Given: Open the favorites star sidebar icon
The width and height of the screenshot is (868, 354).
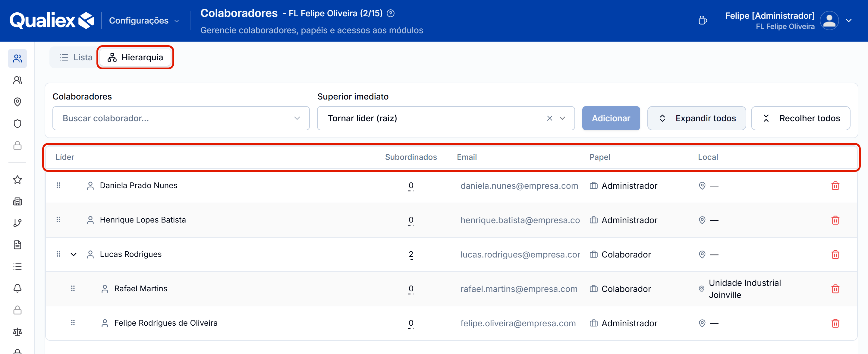Looking at the screenshot, I should [x=17, y=180].
